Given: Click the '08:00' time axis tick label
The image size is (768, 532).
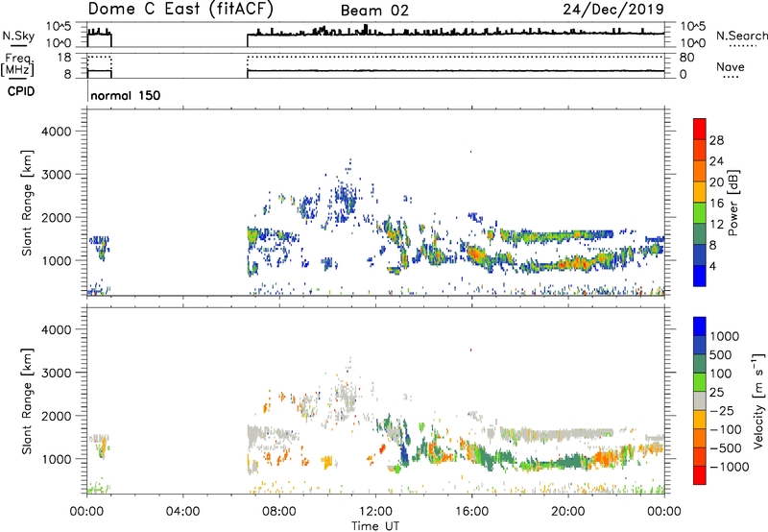Looking at the screenshot, I should click(x=279, y=512).
